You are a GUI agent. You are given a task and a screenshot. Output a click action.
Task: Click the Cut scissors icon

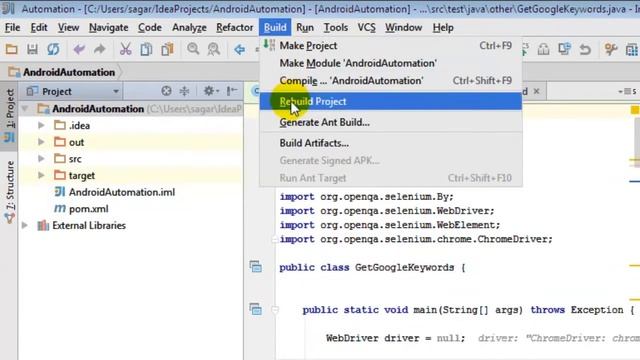125,50
